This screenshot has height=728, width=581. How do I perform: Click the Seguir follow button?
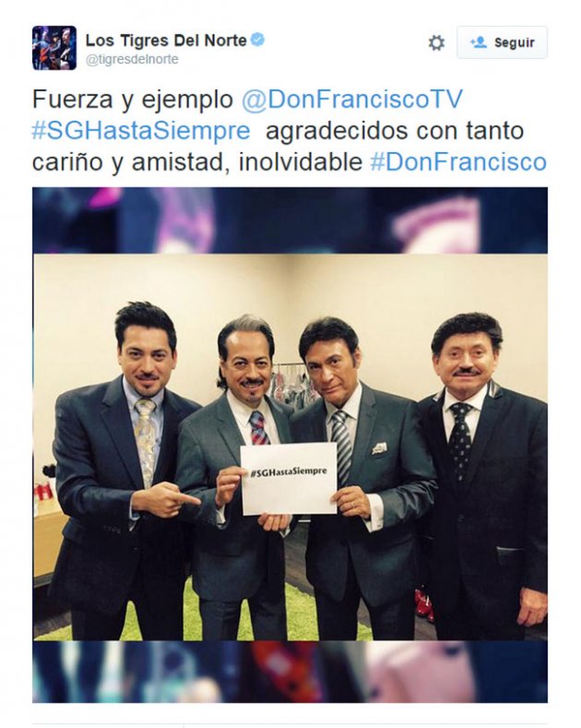pos(502,42)
